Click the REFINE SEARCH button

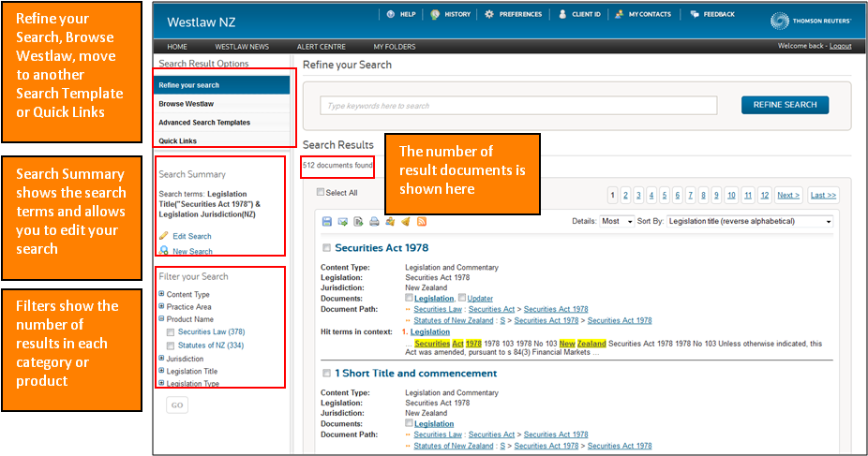785,105
